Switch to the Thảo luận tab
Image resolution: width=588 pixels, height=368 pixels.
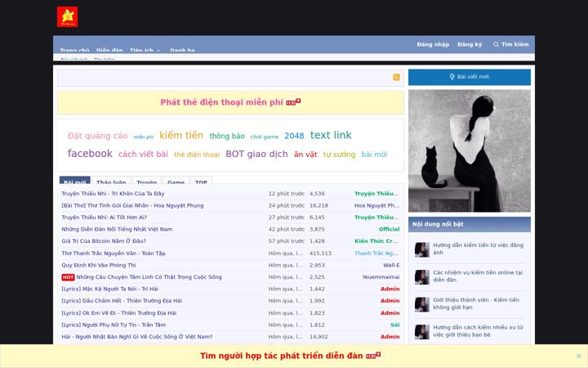111,180
